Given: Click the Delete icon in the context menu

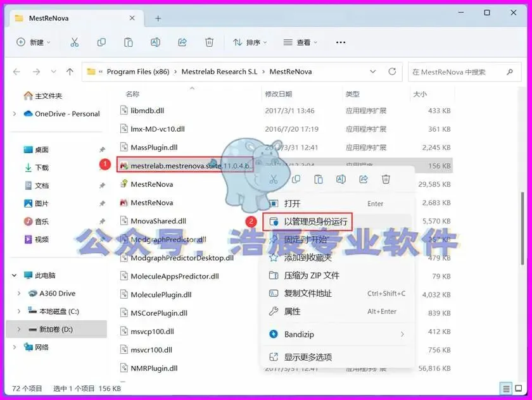Looking at the screenshot, I should 386,179.
